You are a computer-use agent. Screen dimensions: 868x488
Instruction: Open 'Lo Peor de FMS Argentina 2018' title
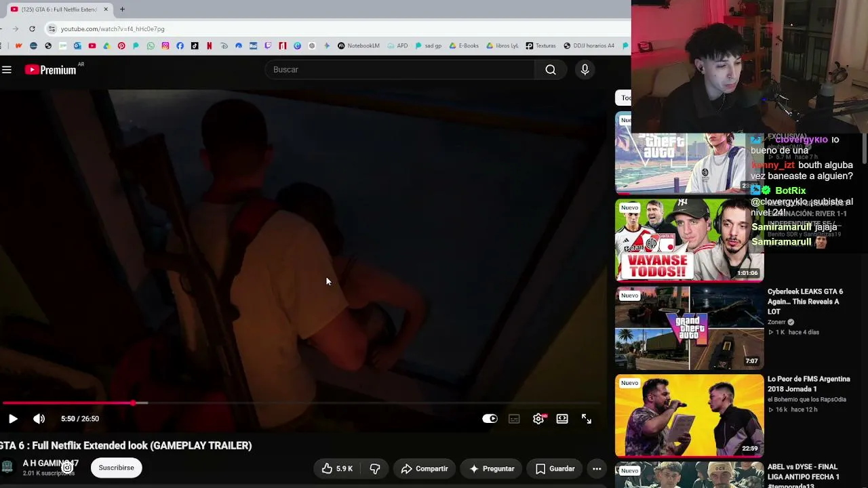coord(809,384)
